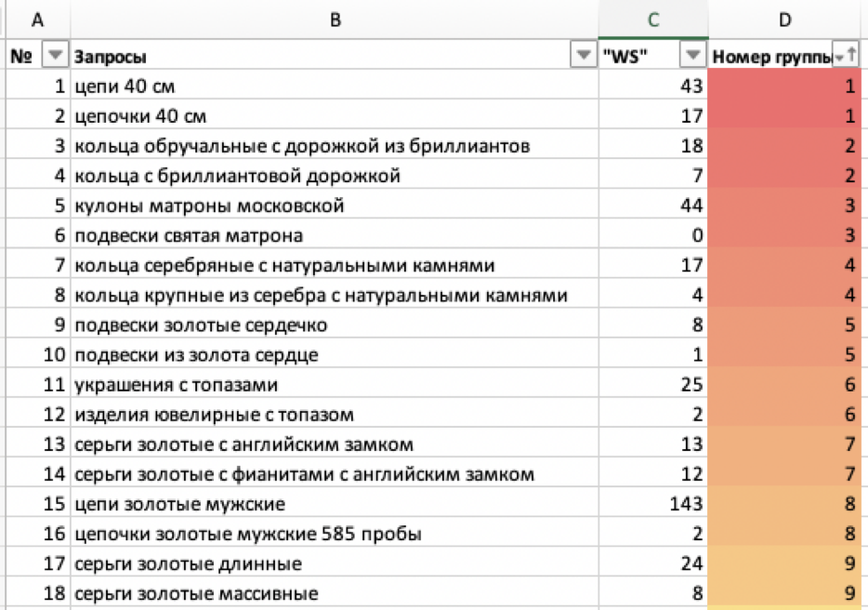Click WS value 44 for кулоны матроны московской
Image resolution: width=868 pixels, height=610 pixels.
[653, 206]
